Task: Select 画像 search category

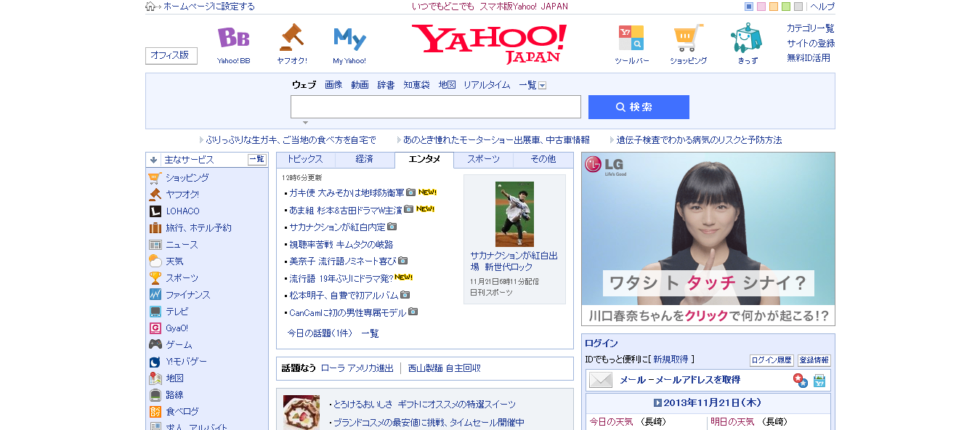Action: [x=333, y=85]
